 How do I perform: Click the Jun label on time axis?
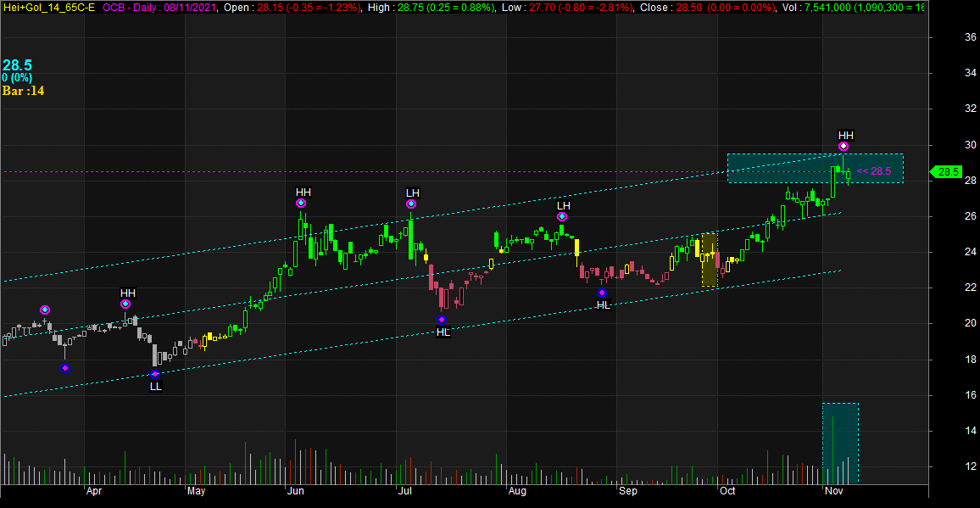pos(296,491)
